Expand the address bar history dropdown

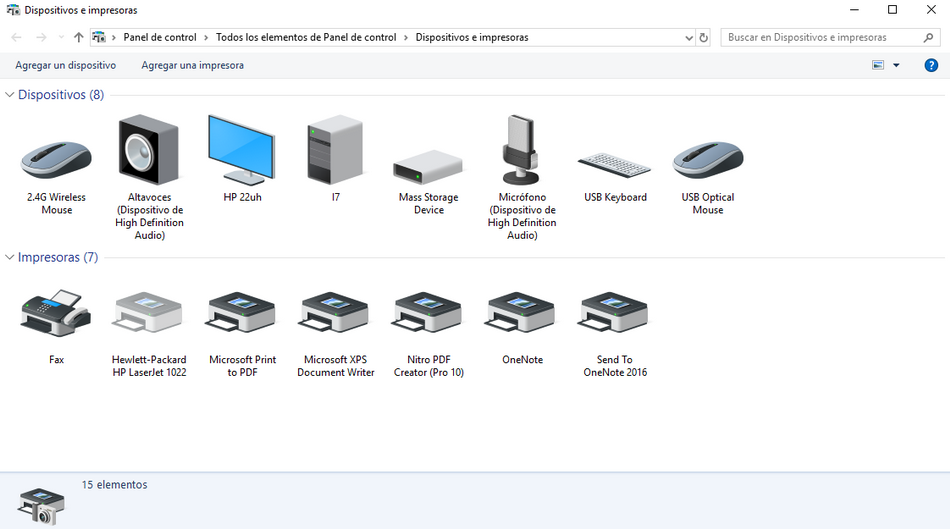(689, 38)
